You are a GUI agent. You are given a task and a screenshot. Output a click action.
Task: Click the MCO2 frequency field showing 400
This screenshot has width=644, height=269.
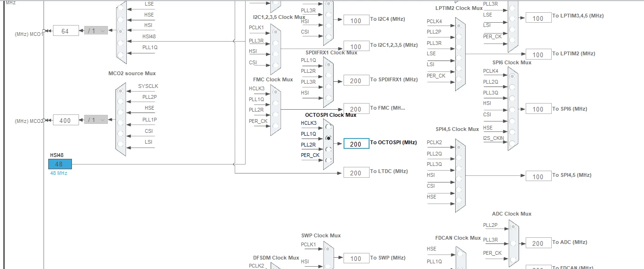tap(66, 120)
